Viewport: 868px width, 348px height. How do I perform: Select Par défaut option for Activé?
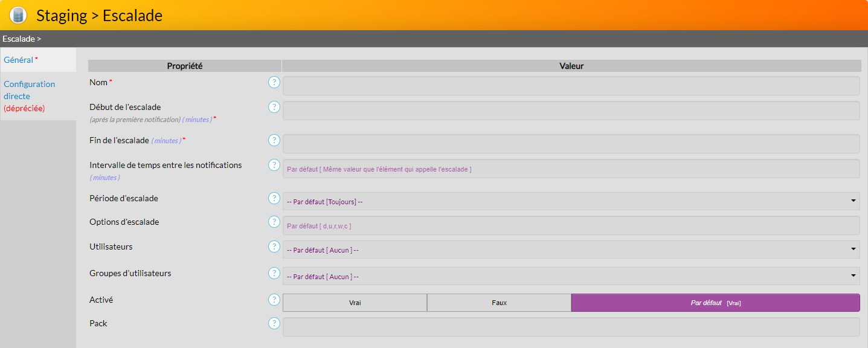click(x=715, y=303)
